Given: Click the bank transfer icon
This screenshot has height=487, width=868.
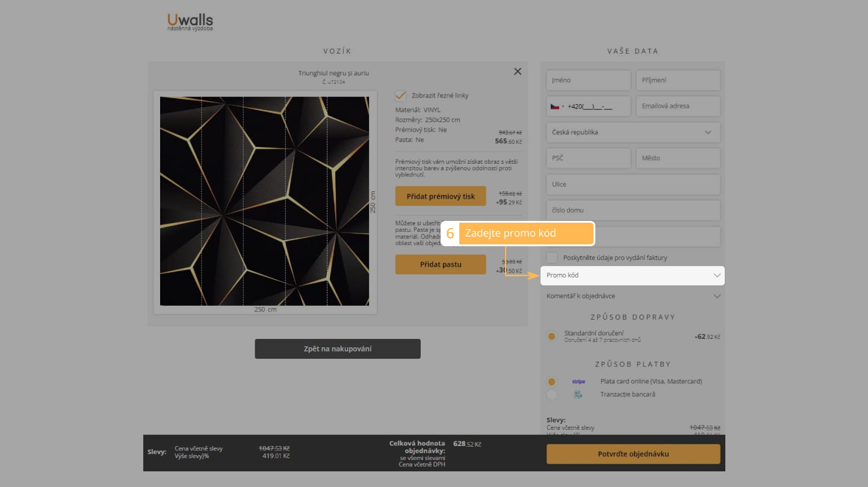Looking at the screenshot, I should point(578,395).
